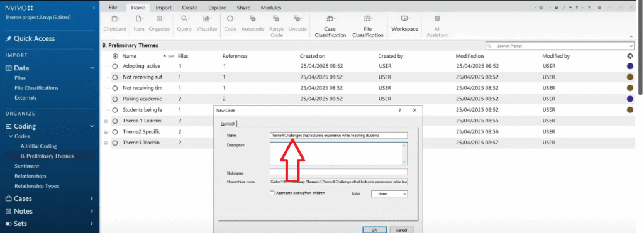The height and width of the screenshot is (233, 644).
Task: Open the Workspace ribbon menu
Action: tap(404, 23)
